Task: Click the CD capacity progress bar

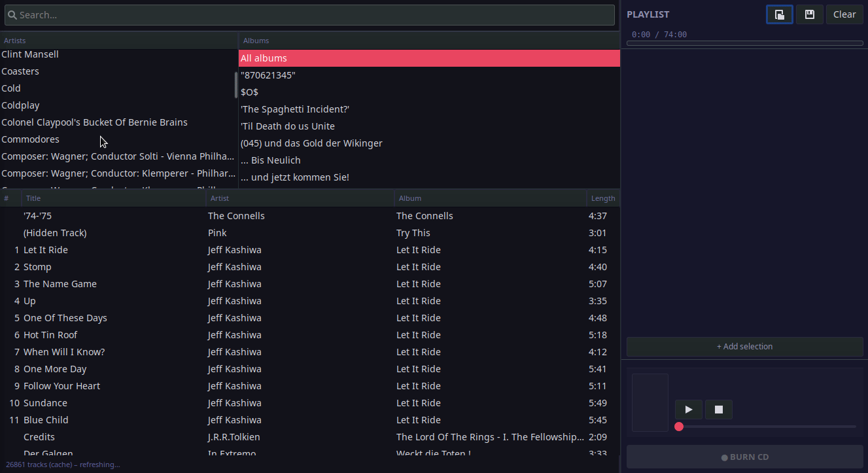Action: (x=745, y=43)
